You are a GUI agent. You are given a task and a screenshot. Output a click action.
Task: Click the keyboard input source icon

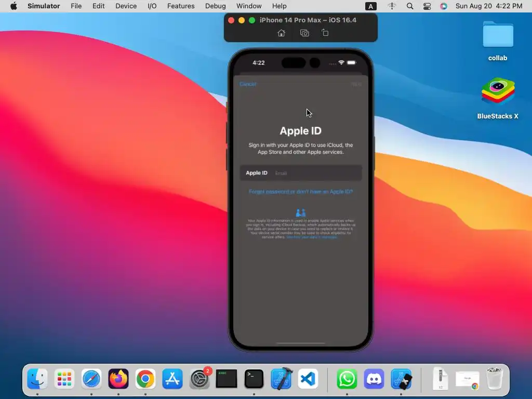[x=370, y=6]
